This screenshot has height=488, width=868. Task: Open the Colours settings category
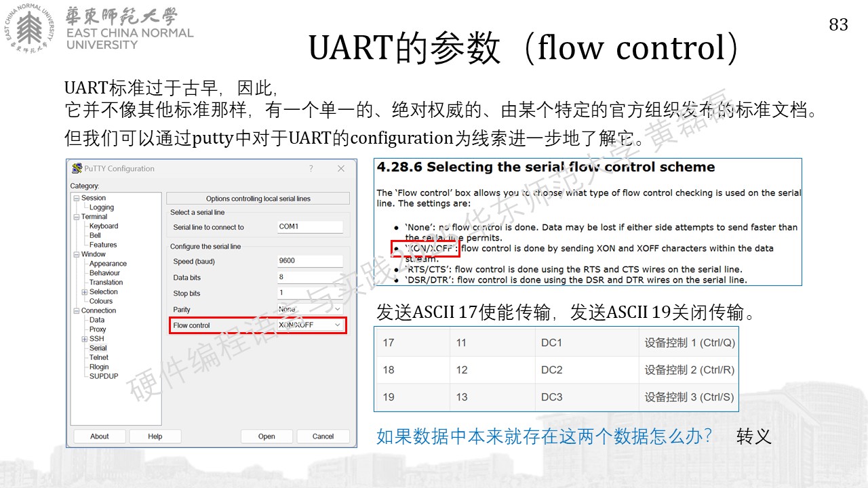tap(101, 302)
